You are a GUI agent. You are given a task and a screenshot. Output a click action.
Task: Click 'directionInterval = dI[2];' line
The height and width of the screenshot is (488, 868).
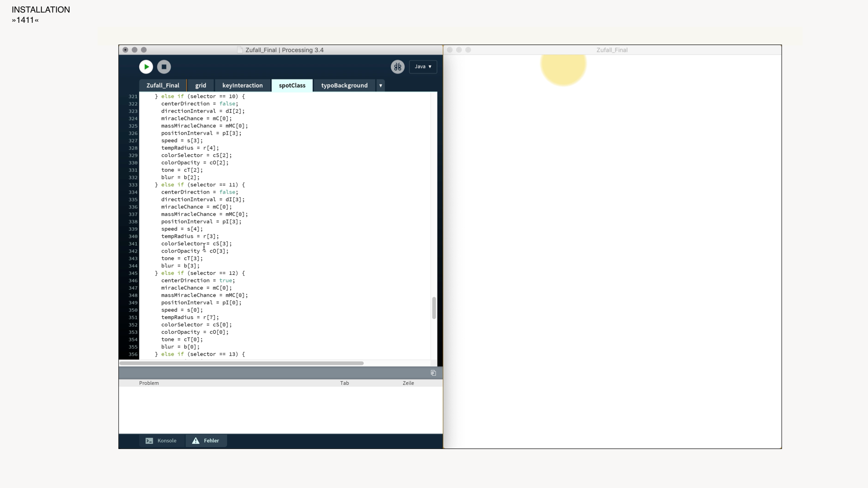click(x=203, y=111)
